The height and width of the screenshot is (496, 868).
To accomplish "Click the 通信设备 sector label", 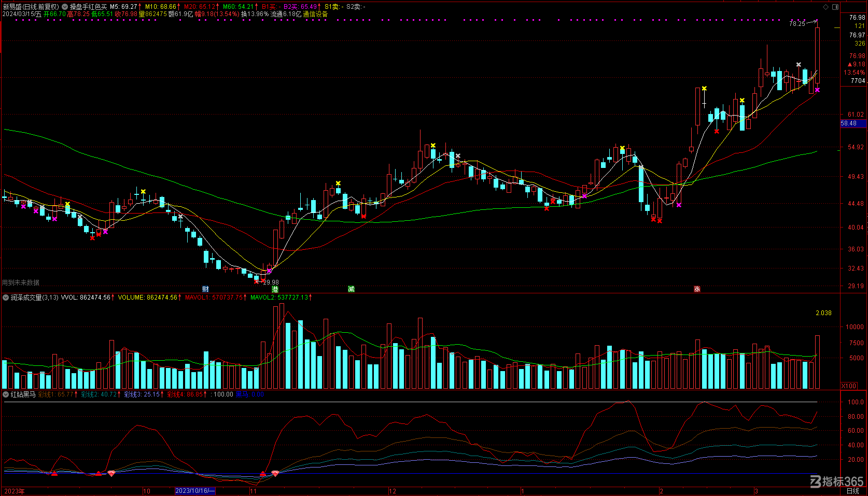I will point(315,14).
